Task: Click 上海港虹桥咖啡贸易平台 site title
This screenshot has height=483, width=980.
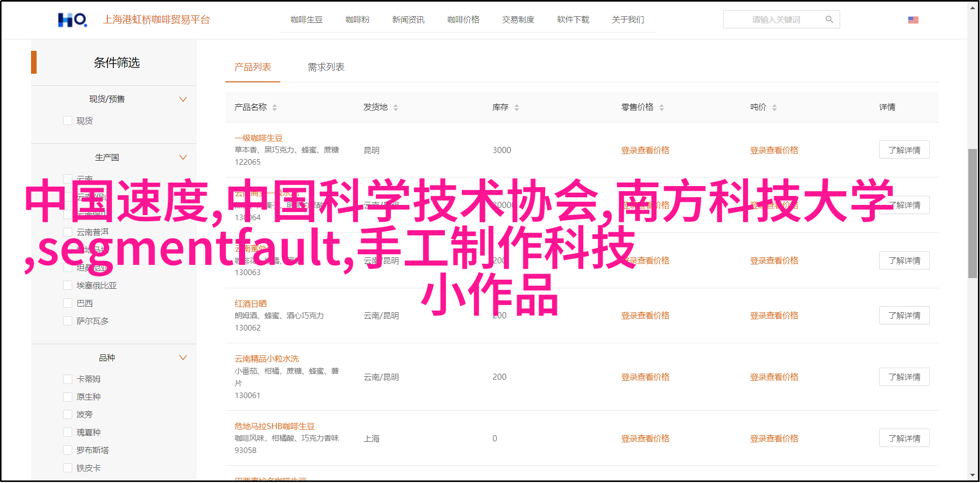Action: tap(157, 20)
